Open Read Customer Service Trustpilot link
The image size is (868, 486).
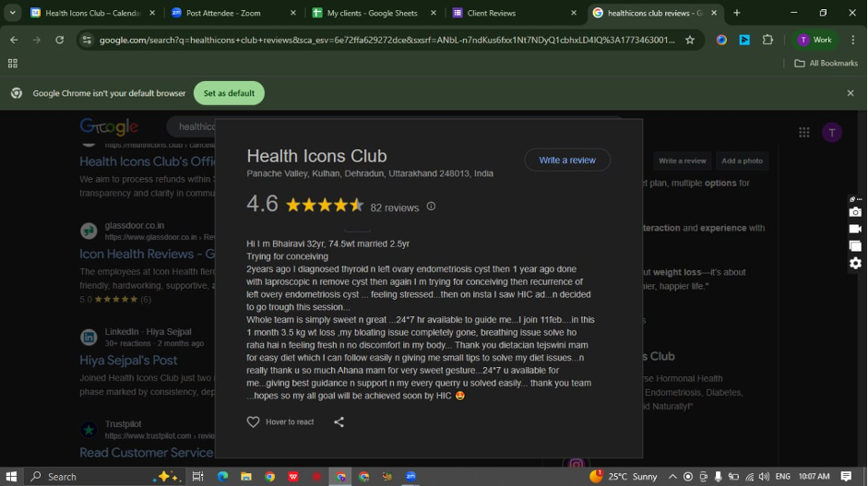[147, 453]
